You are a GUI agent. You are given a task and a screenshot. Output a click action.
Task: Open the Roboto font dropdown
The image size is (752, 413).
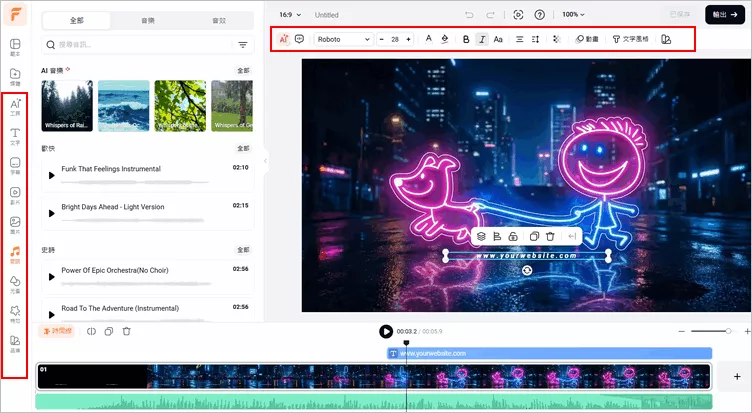tap(343, 39)
